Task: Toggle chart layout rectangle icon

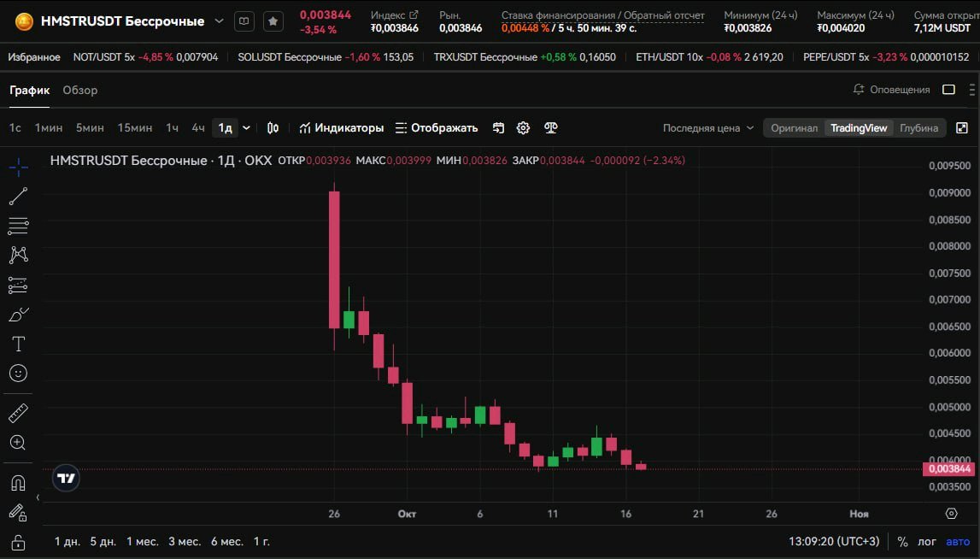Action: tap(948, 90)
